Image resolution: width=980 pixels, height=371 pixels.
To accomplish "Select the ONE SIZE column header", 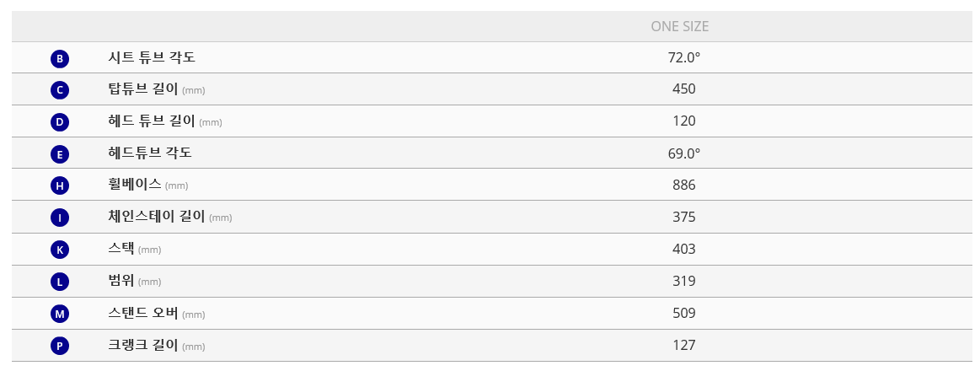I will coord(679,26).
